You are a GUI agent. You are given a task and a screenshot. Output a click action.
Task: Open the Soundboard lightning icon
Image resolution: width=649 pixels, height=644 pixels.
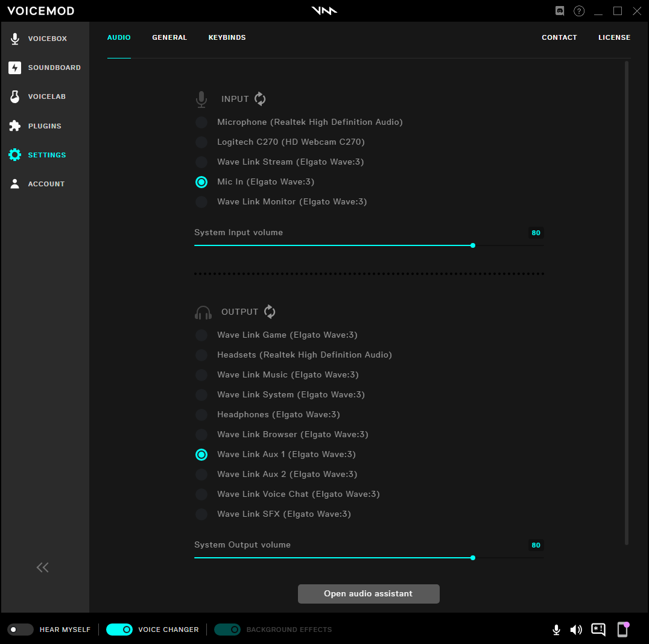tap(15, 68)
